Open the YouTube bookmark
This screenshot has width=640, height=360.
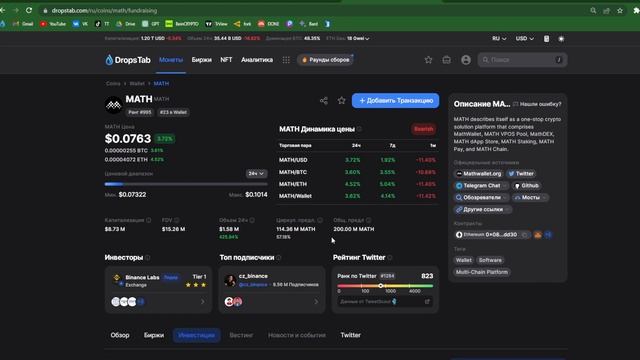[x=53, y=24]
